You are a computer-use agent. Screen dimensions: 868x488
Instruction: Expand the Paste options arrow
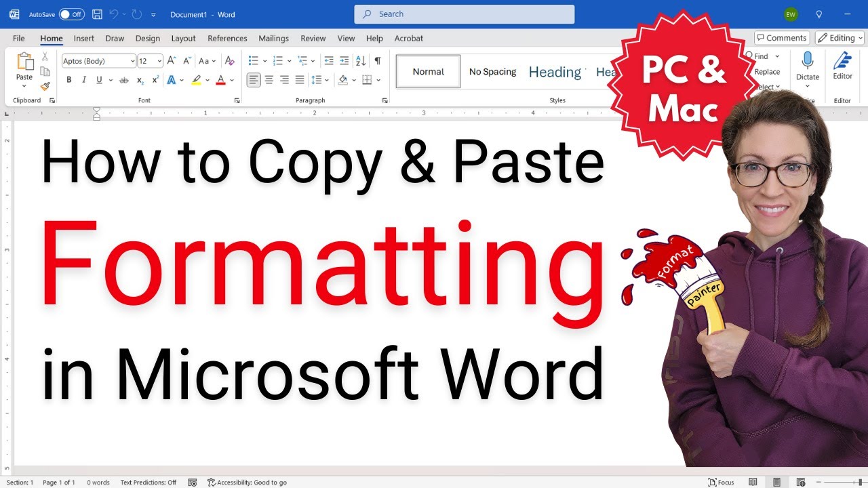[x=24, y=87]
